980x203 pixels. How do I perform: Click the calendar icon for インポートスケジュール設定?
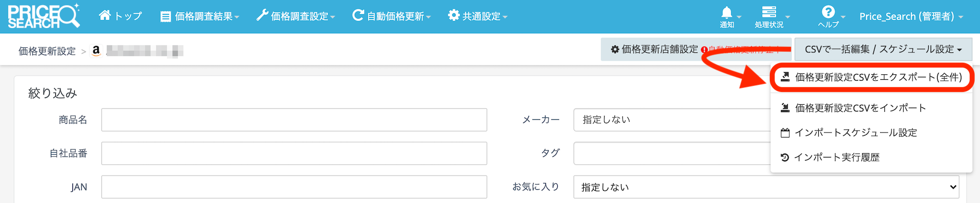(x=785, y=133)
